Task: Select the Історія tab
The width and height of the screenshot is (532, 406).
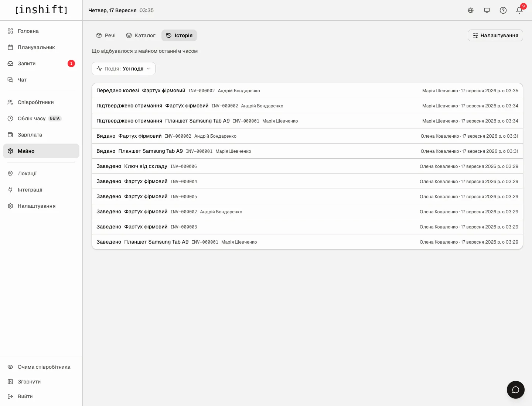Action: pyautogui.click(x=179, y=35)
